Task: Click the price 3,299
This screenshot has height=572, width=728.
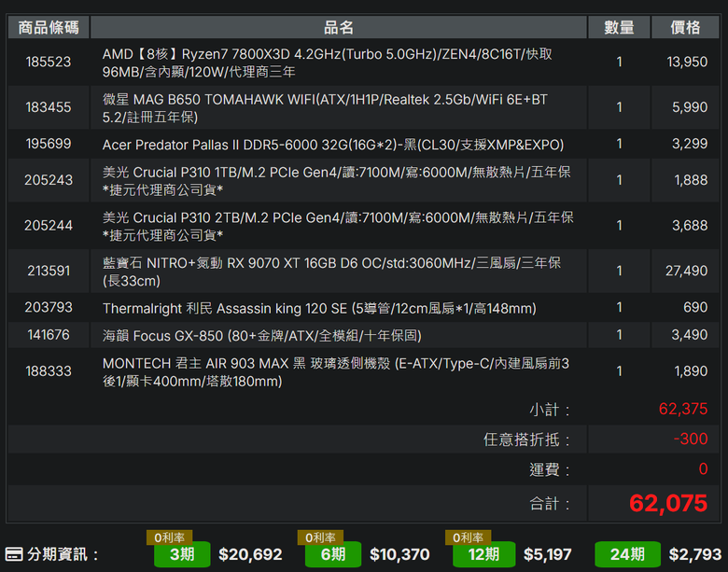Action: click(690, 144)
